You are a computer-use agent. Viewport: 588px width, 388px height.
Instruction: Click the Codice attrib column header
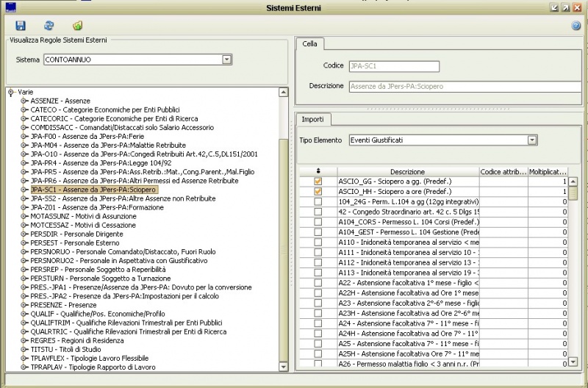click(503, 171)
